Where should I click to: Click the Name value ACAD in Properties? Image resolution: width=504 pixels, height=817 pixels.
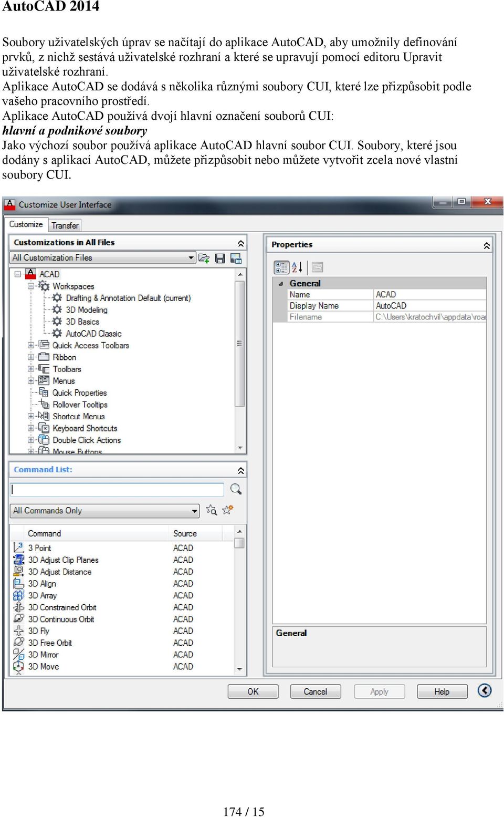coord(430,295)
